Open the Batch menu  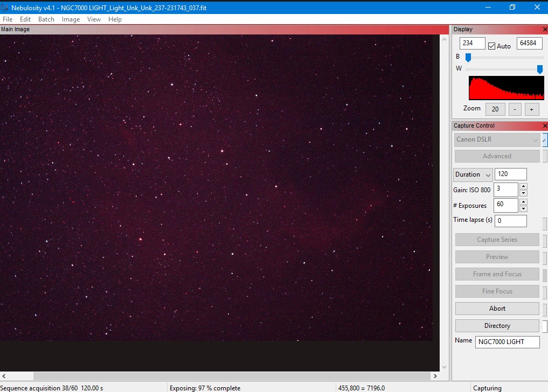pyautogui.click(x=46, y=19)
